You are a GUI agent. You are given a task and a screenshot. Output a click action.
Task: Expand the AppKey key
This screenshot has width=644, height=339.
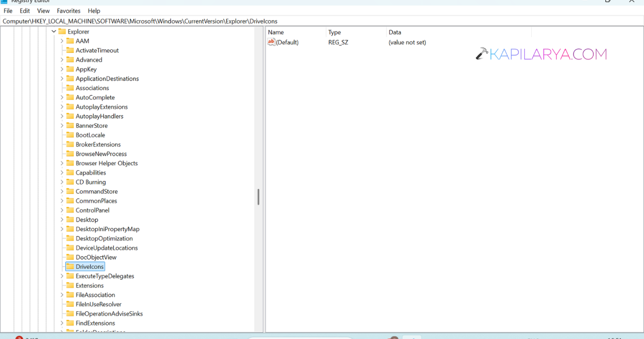pos(62,70)
